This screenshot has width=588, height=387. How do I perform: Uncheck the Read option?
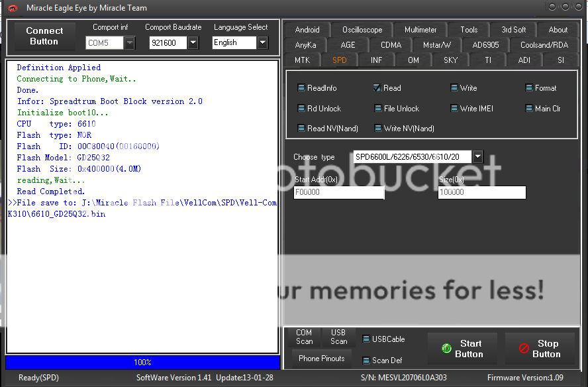377,88
